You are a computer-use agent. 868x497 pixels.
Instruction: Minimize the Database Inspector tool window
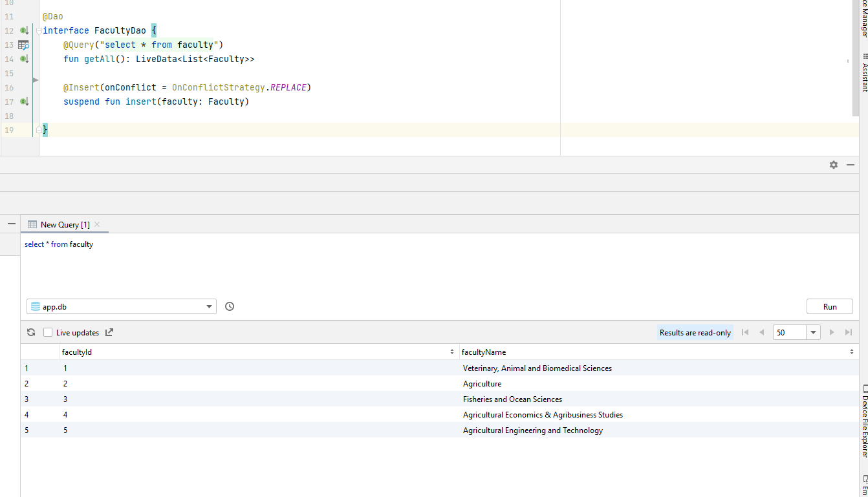click(850, 165)
